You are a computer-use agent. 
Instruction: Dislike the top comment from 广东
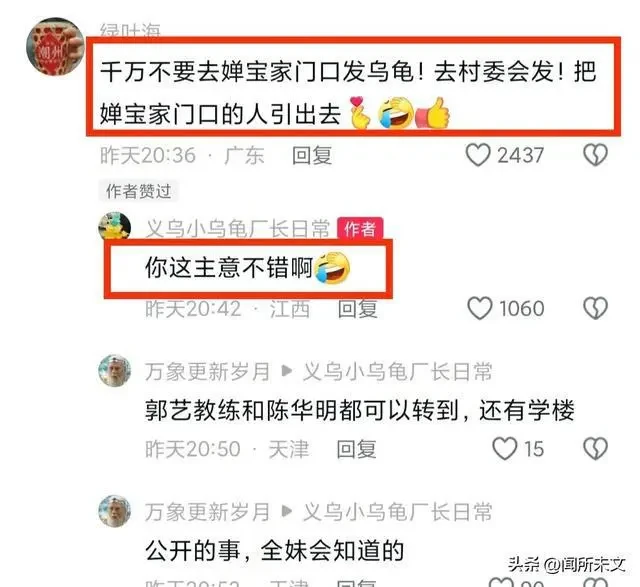(596, 155)
